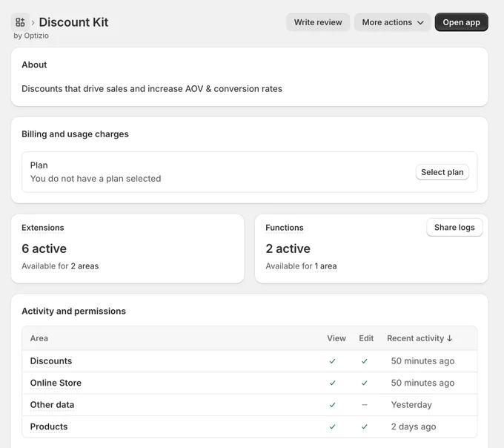This screenshot has width=504, height=448.
Task: Click the Discounts Edit checkmark
Action: [364, 361]
